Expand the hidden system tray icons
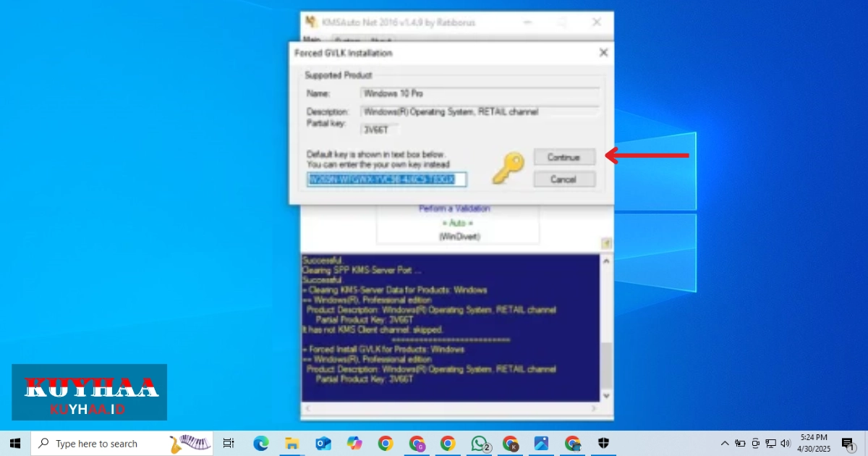The image size is (868, 456). click(x=725, y=443)
